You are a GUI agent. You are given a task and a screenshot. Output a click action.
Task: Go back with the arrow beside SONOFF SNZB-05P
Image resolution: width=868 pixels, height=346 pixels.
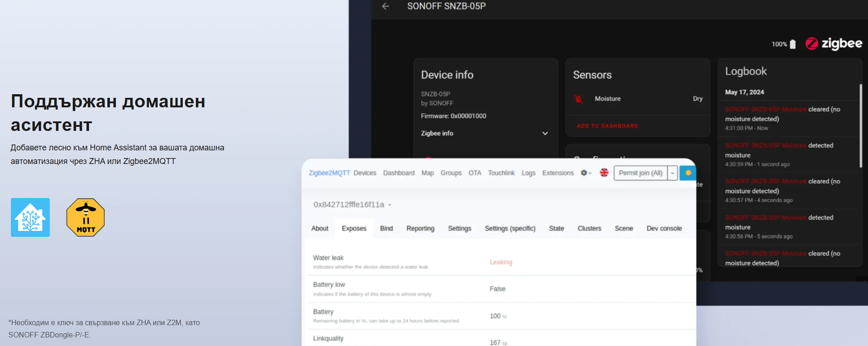coord(386,6)
